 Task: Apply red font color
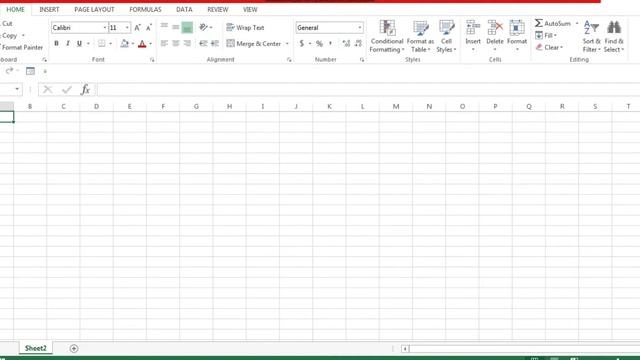pos(142,43)
